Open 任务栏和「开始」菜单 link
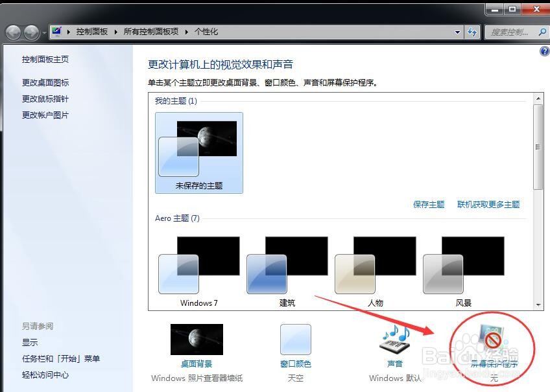The image size is (550, 392). (x=61, y=358)
